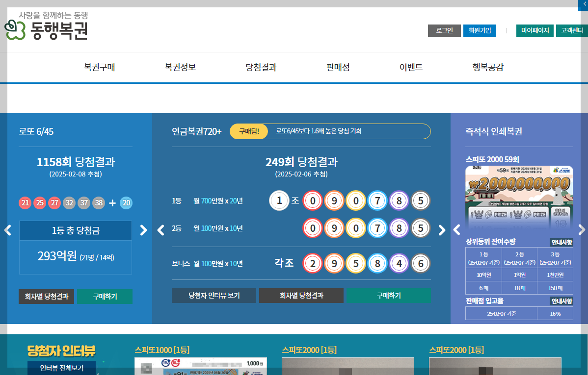The height and width of the screenshot is (375, 588).
Task: Open 당첨자 인터뷰 보기
Action: click(214, 296)
